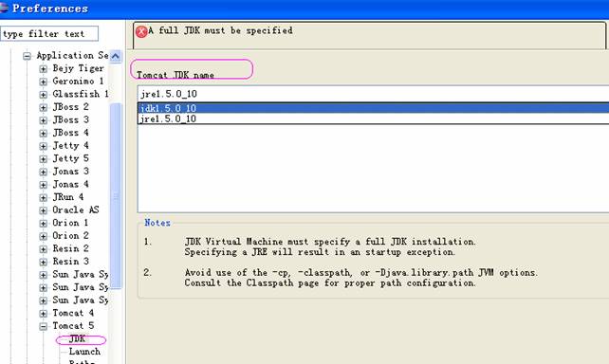The height and width of the screenshot is (364, 609).
Task: Expand the Tomcat 4 node
Action: [x=43, y=313]
